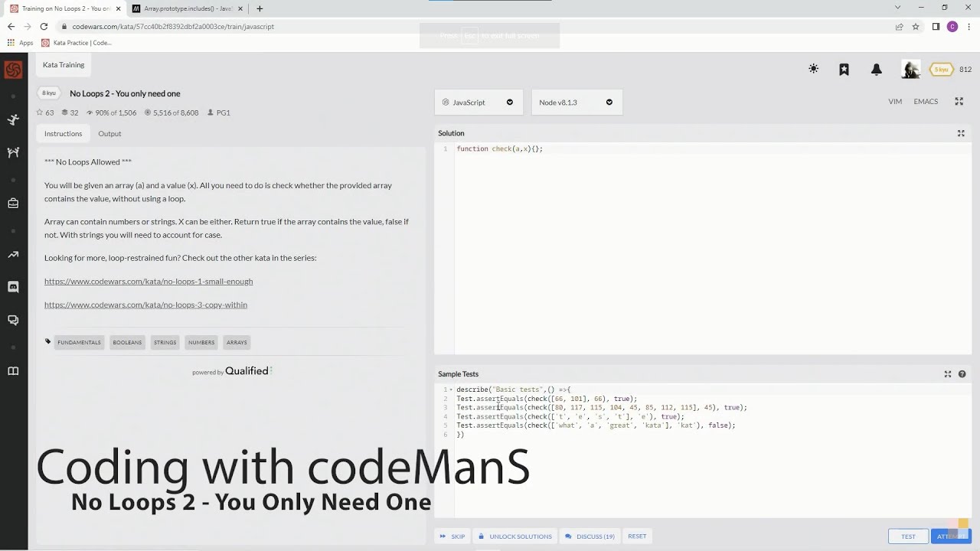The width and height of the screenshot is (980, 551).
Task: Open the Docs book sidebar icon
Action: [x=13, y=371]
